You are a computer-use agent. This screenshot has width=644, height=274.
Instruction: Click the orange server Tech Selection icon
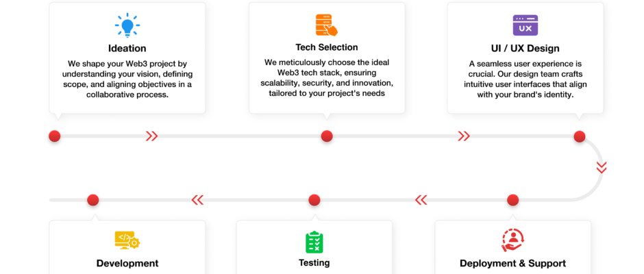(x=327, y=25)
